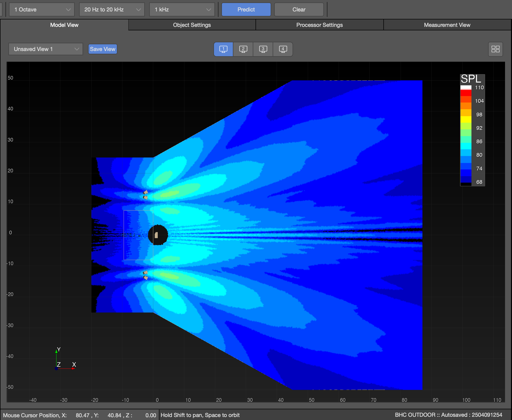
Task: Click the Save View button
Action: [102, 49]
